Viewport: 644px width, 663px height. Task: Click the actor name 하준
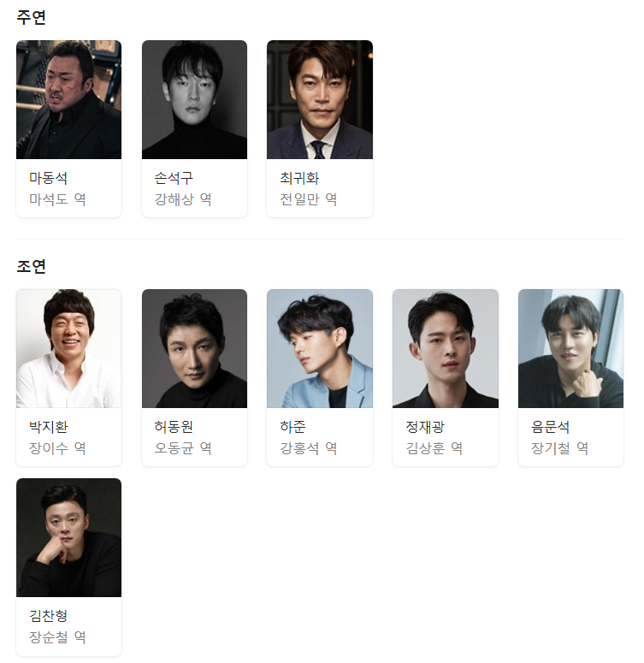[292, 427]
